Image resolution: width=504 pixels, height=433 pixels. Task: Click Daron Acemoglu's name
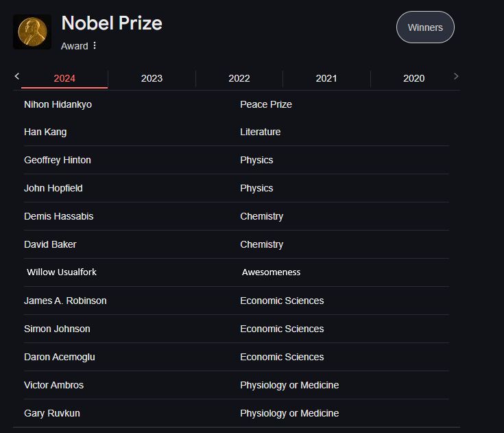tap(60, 357)
